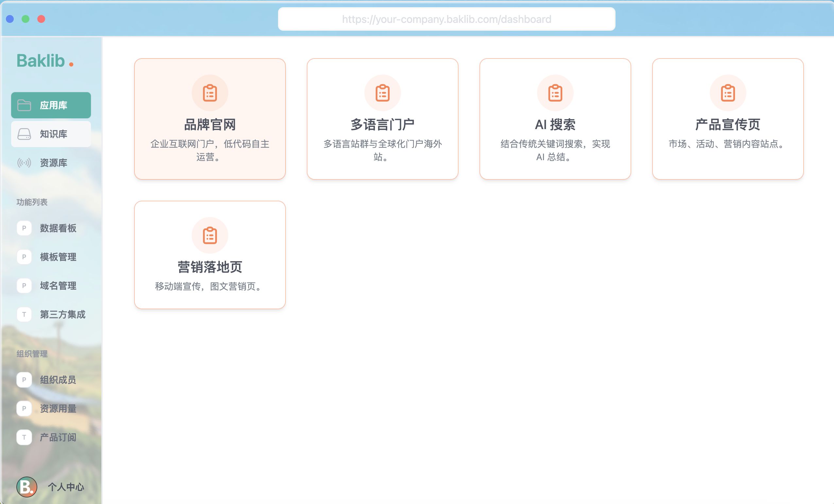Click the drive icon beside 知识库

[x=24, y=134]
